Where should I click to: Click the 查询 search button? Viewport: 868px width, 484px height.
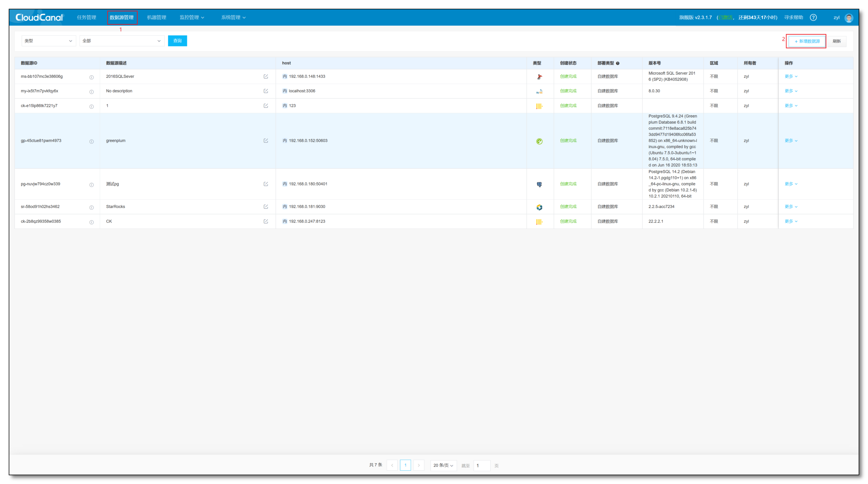pos(177,41)
